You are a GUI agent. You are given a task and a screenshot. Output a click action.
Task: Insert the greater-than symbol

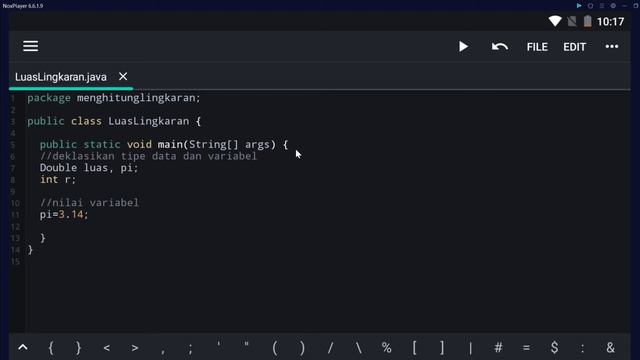pyautogui.click(x=135, y=348)
